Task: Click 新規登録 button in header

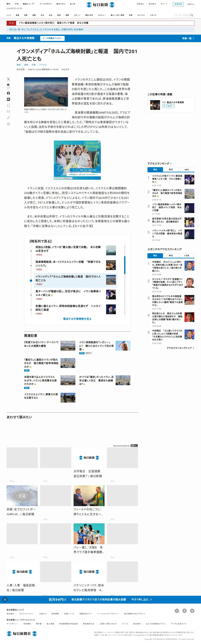Action: point(178,4)
